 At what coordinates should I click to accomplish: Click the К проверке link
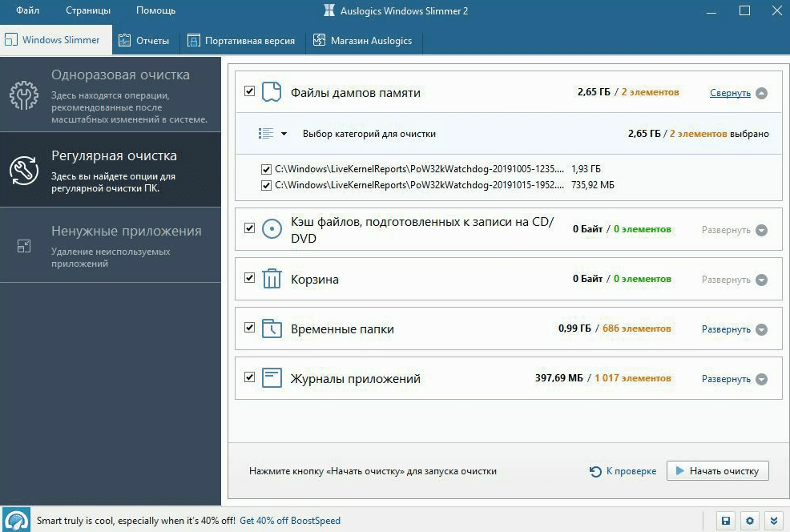pyautogui.click(x=631, y=471)
